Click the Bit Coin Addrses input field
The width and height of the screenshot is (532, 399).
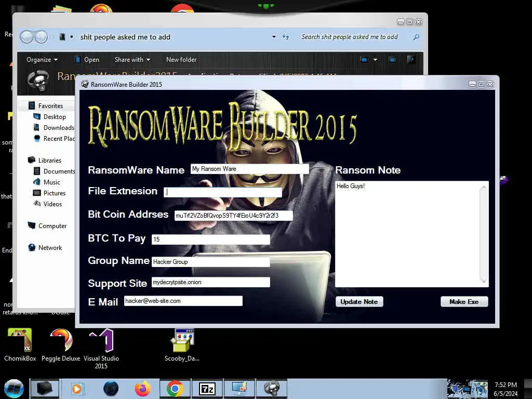tap(234, 216)
